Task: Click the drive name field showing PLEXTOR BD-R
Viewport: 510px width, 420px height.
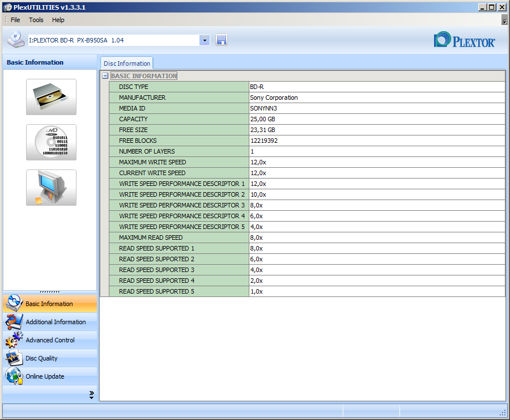Action: 114,40
